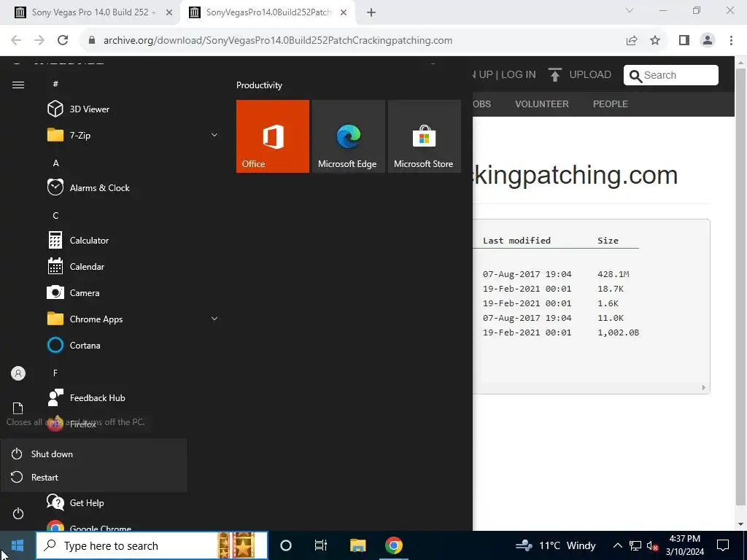Open the Microsoft Store tile
The width and height of the screenshot is (747, 560).
coord(424,136)
